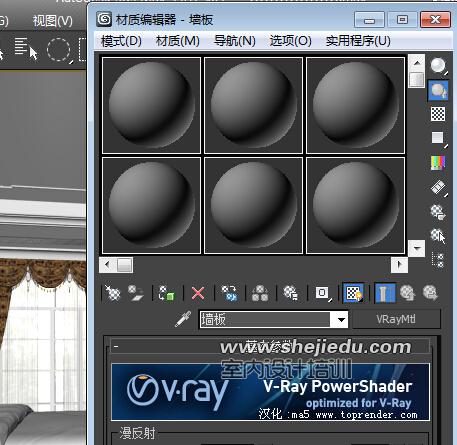This screenshot has height=445, width=457.
Task: Click the Make Preview film icon
Action: (x=438, y=188)
